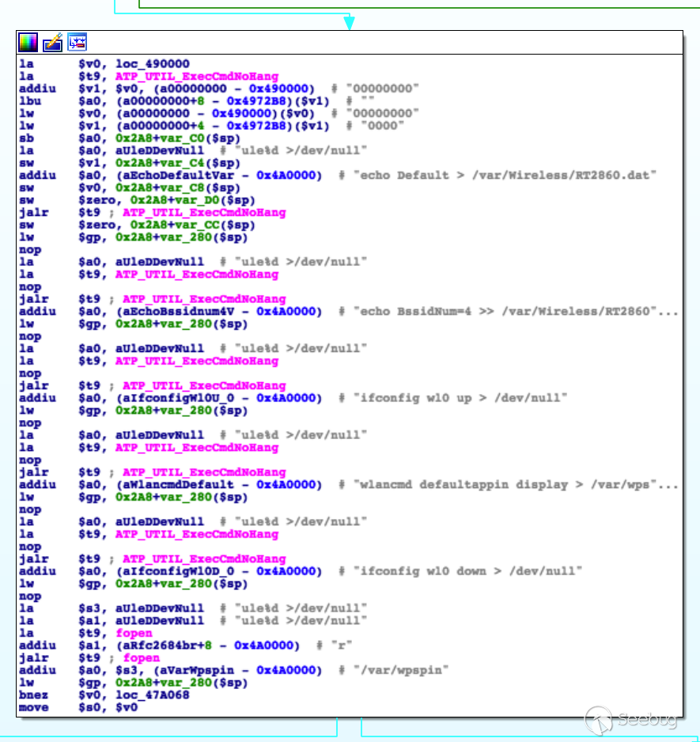The width and height of the screenshot is (700, 742).
Task: Click fopen in the "jalr $t9 ; fopen" line
Action: (x=141, y=658)
